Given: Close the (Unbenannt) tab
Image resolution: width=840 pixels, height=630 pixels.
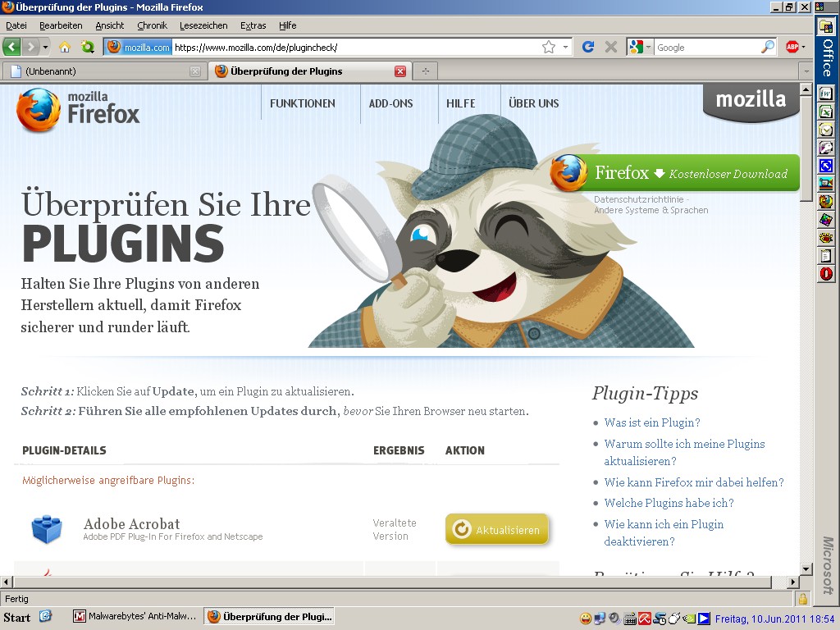Looking at the screenshot, I should point(195,71).
